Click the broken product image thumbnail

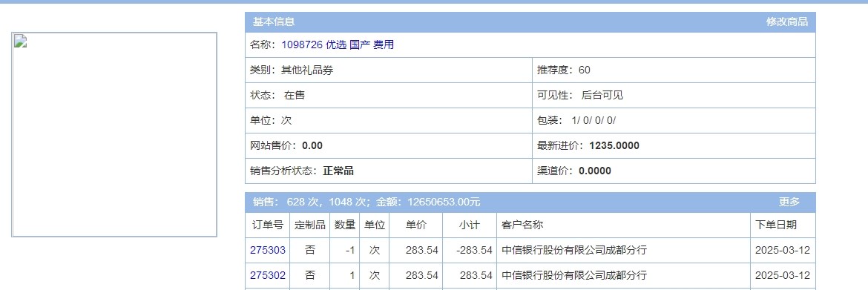[114, 134]
